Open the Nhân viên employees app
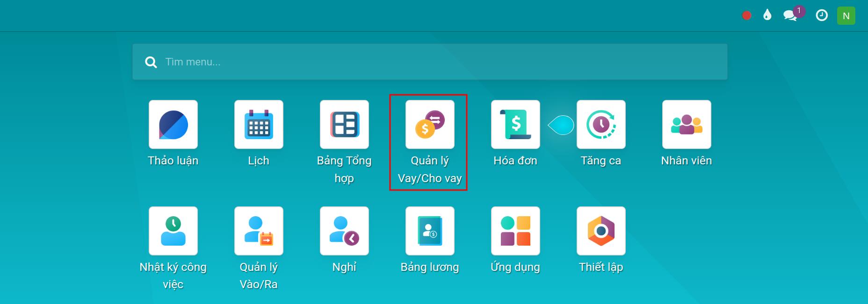The width and height of the screenshot is (868, 304). [687, 124]
